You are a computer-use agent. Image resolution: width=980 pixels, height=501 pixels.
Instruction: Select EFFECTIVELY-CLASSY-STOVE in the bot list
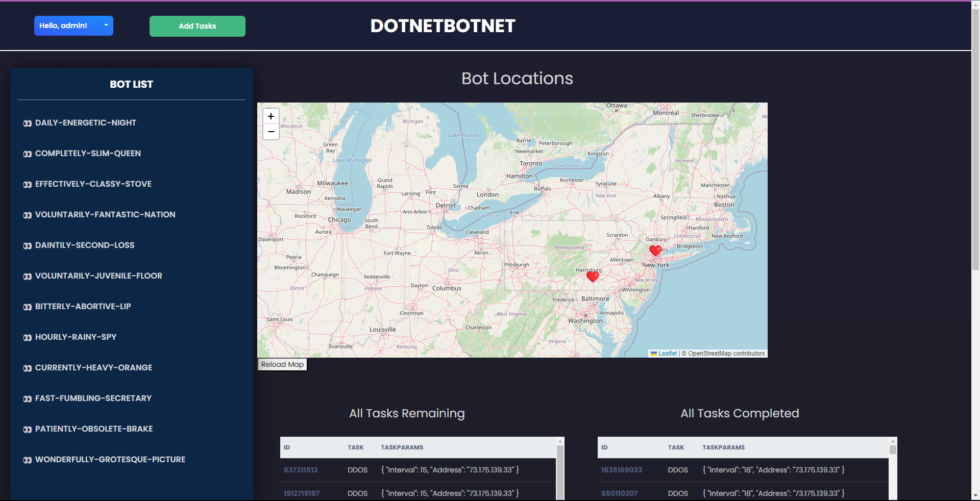pos(93,184)
